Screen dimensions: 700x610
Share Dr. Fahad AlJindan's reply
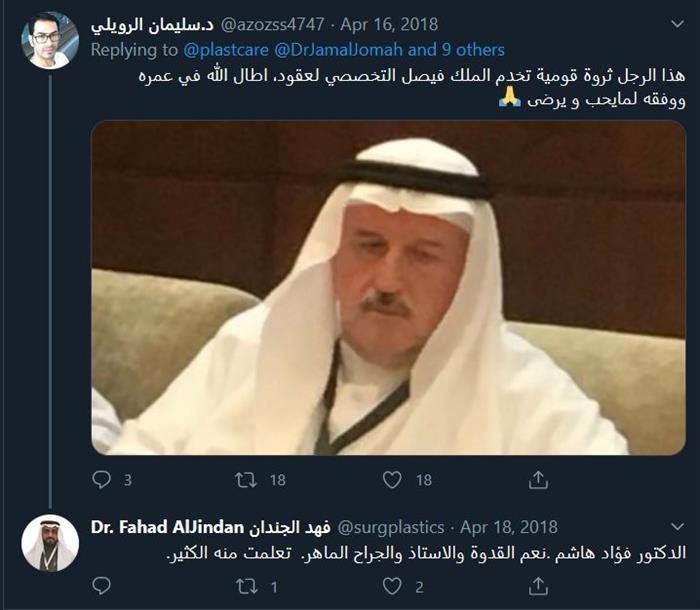point(539,585)
